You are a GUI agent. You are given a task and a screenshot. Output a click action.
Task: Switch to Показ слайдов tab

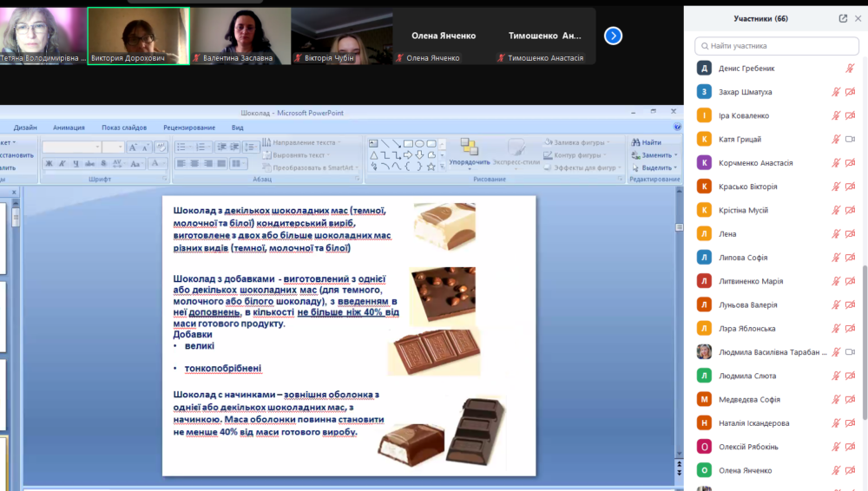124,128
